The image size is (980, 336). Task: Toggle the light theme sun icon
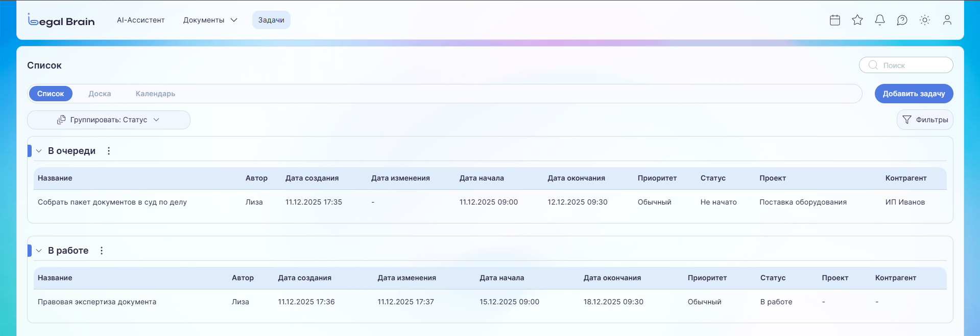pyautogui.click(x=925, y=20)
